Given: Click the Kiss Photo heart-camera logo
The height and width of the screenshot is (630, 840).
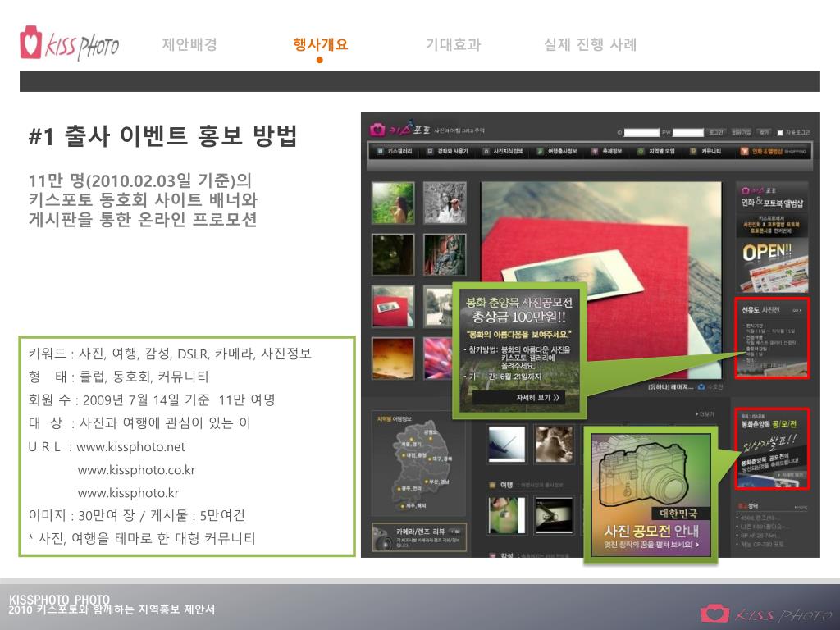Looking at the screenshot, I should [69, 43].
